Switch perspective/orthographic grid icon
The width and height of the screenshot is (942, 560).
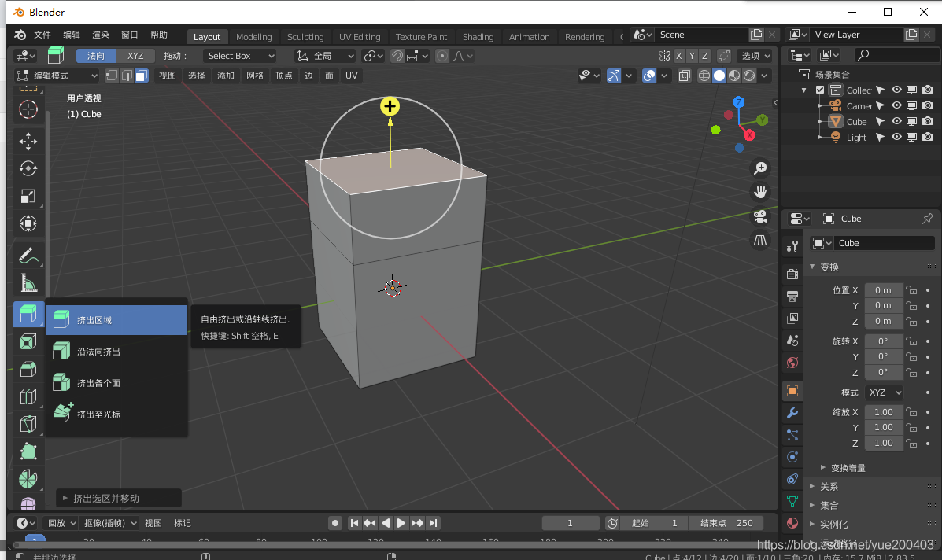[760, 240]
